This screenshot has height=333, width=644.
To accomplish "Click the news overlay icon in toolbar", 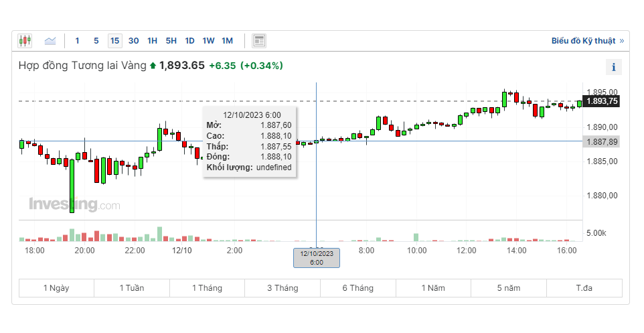I will 259,41.
